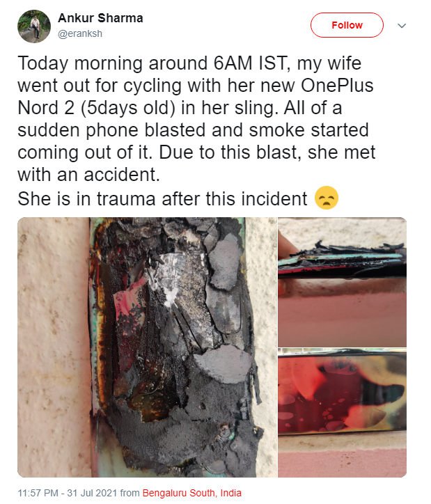Click the sad face emoji

(x=327, y=198)
